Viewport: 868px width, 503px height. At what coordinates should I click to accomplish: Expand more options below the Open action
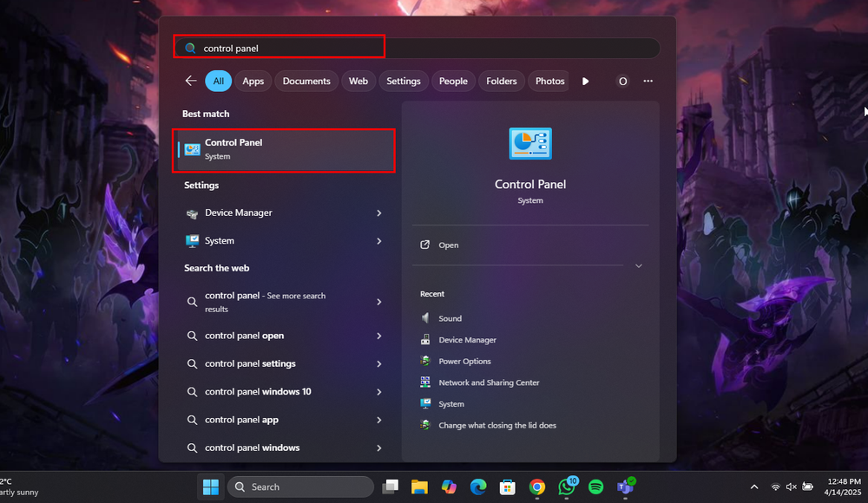(x=639, y=266)
